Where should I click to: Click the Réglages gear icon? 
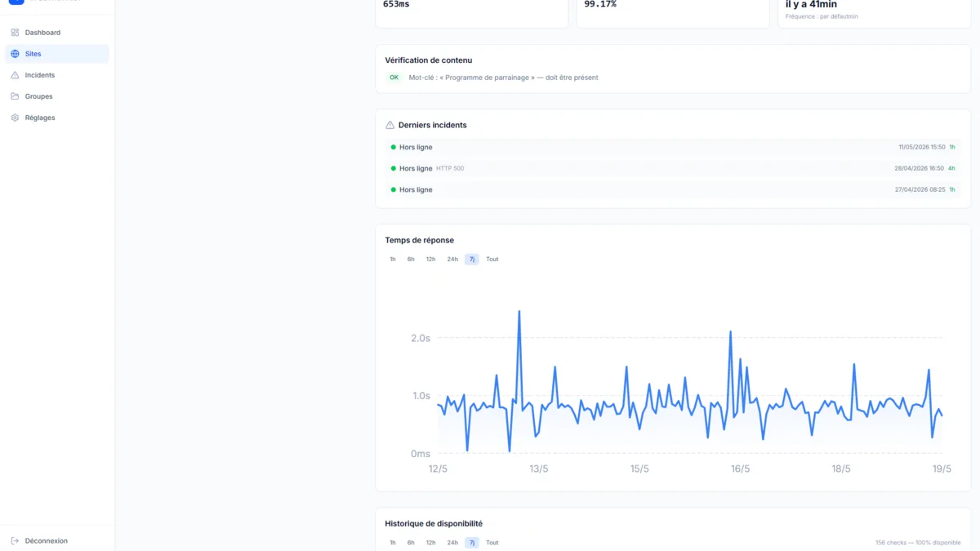point(15,118)
